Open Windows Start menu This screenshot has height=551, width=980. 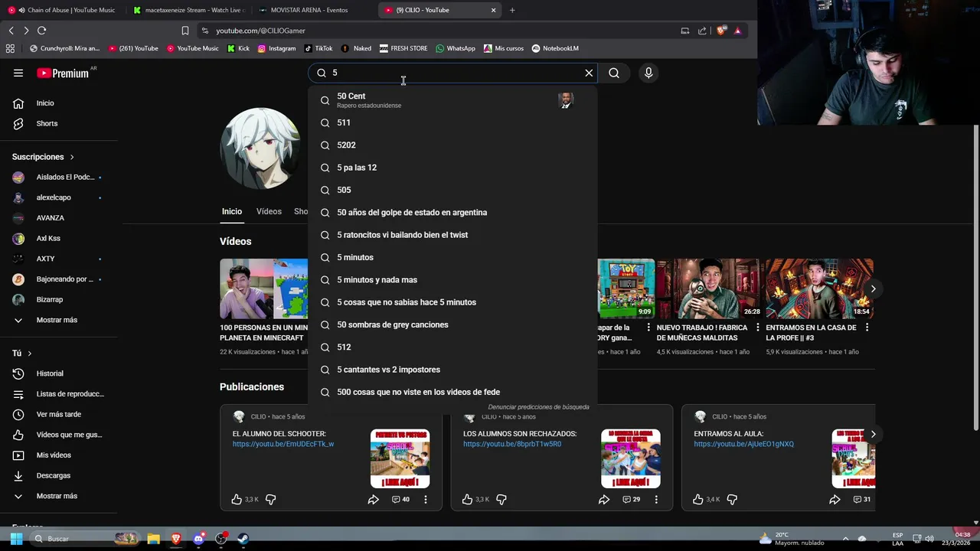coord(16,539)
